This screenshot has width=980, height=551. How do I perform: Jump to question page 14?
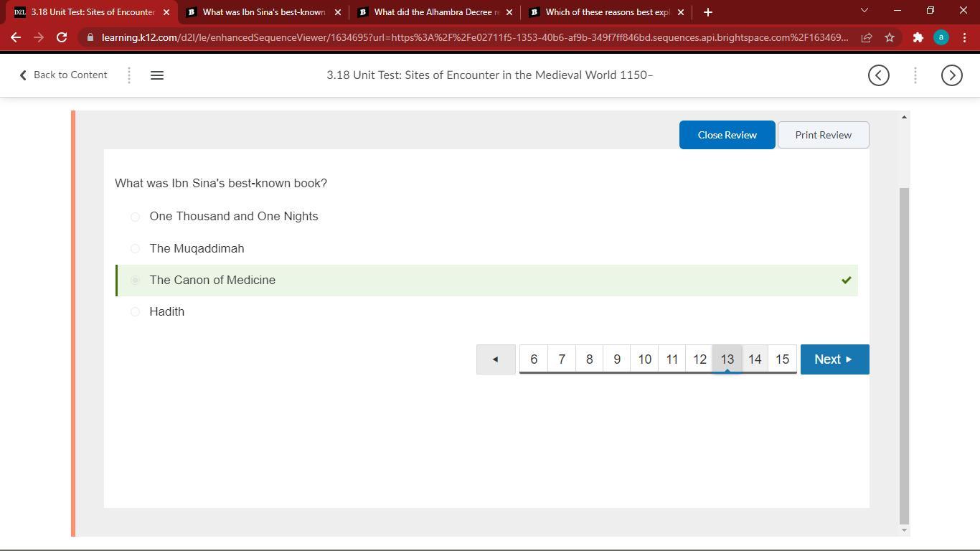(755, 359)
